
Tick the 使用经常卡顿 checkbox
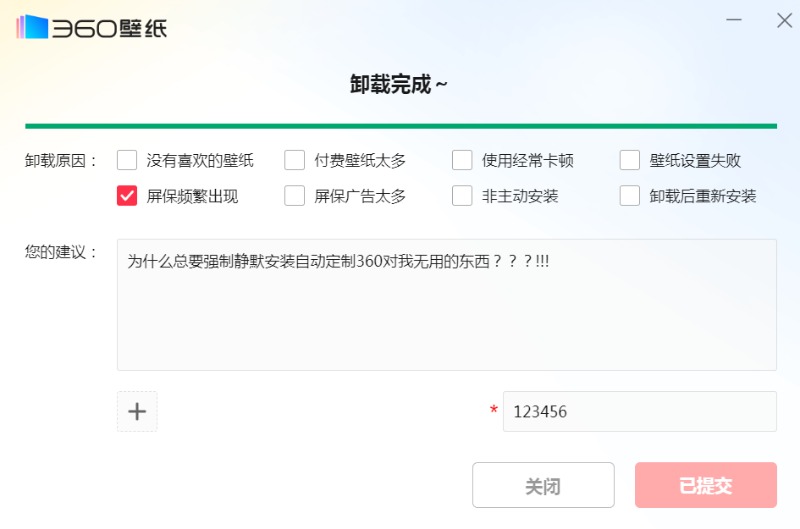pyautogui.click(x=462, y=160)
